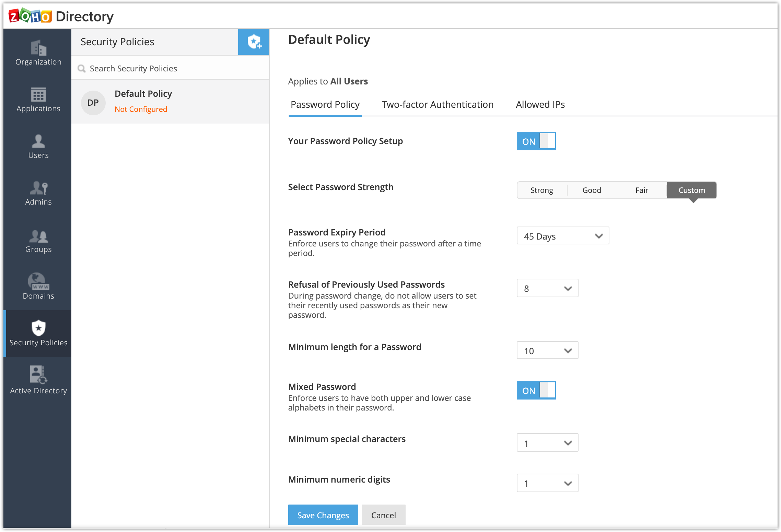Toggle Your Password Policy Setup switch
The image size is (781, 532).
tap(536, 141)
